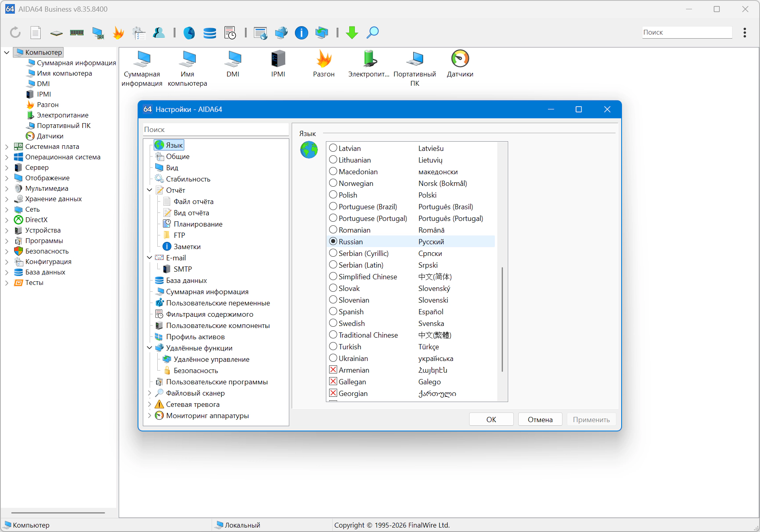Expand the Файловый сканер settings node
The image size is (760, 532).
click(x=150, y=393)
